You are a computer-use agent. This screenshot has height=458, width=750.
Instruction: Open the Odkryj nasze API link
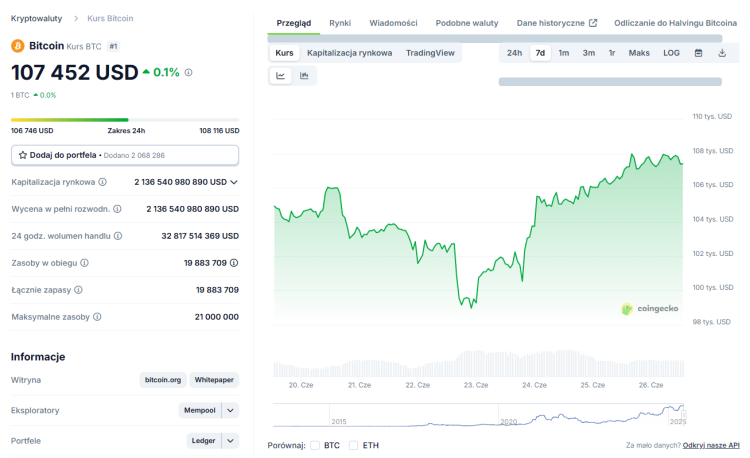click(x=711, y=445)
